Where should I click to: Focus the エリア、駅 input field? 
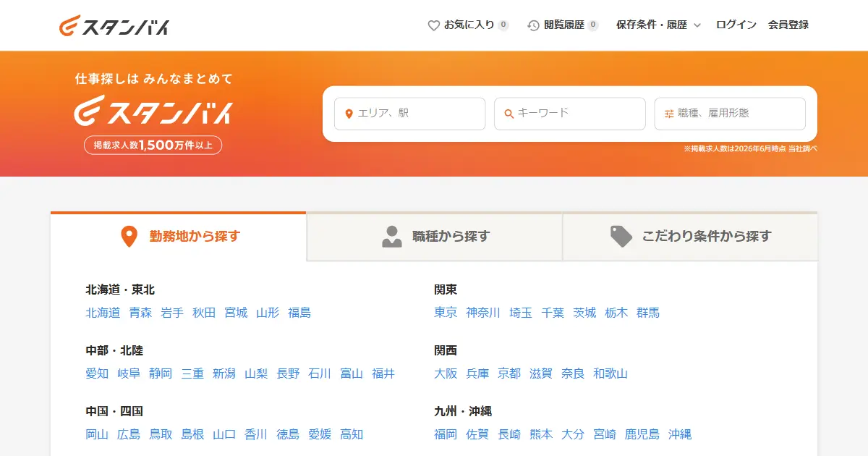(x=409, y=114)
